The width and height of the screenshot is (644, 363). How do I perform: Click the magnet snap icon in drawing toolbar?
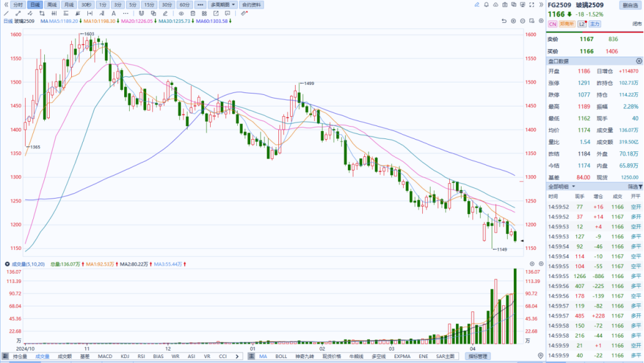coord(141,13)
